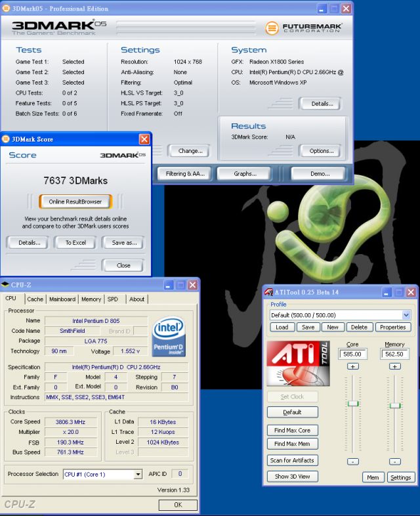Click the Graphs button
Viewport: 420px width, 516px height.
point(245,174)
